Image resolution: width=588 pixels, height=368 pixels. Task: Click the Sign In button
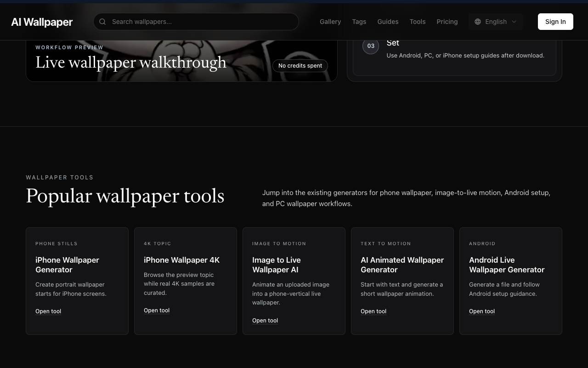(555, 22)
